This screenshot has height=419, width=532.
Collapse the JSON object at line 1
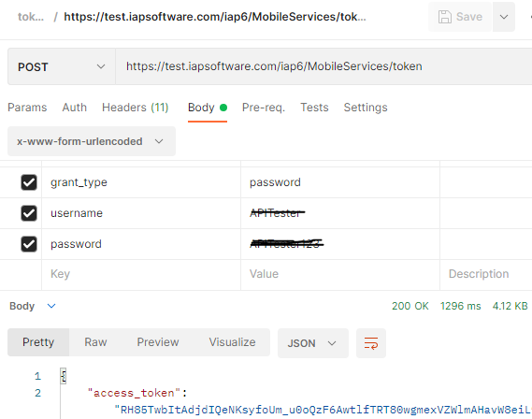[x=63, y=376]
